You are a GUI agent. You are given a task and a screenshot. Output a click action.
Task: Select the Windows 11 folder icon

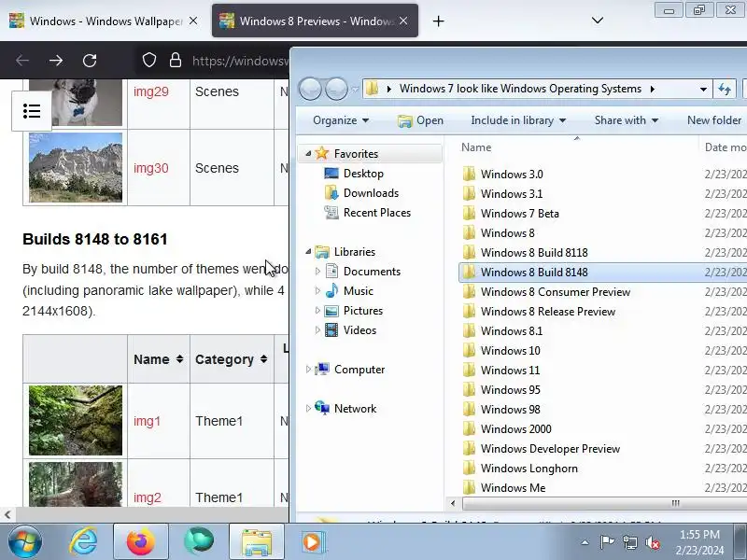pos(469,370)
